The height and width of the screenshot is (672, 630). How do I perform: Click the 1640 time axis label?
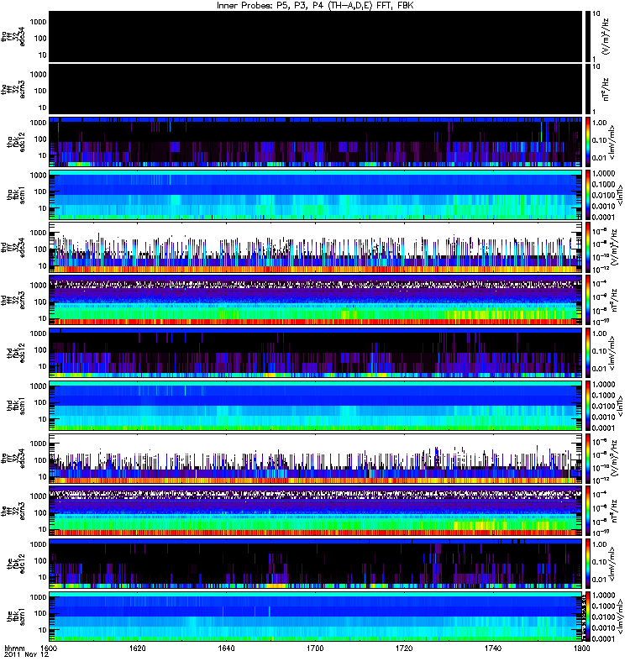pos(226,648)
